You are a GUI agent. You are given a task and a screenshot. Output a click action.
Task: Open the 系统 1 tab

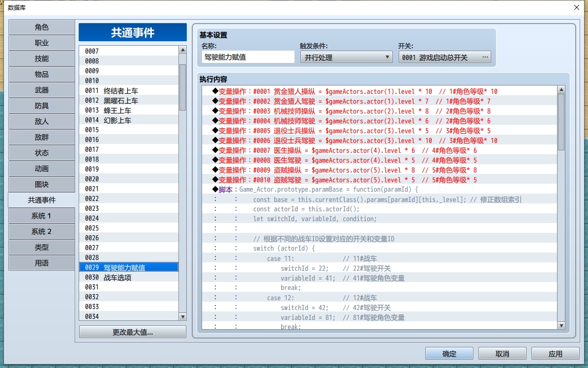[42, 216]
